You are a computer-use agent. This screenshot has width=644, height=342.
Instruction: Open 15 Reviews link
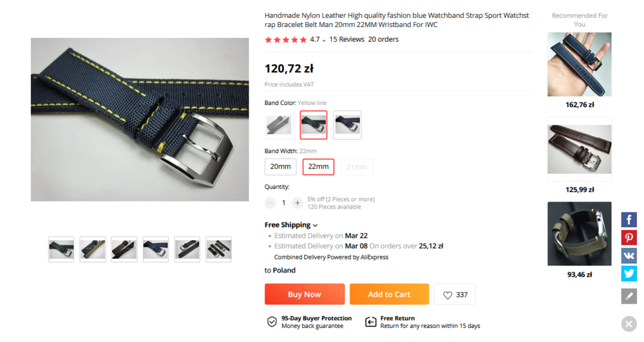(346, 39)
